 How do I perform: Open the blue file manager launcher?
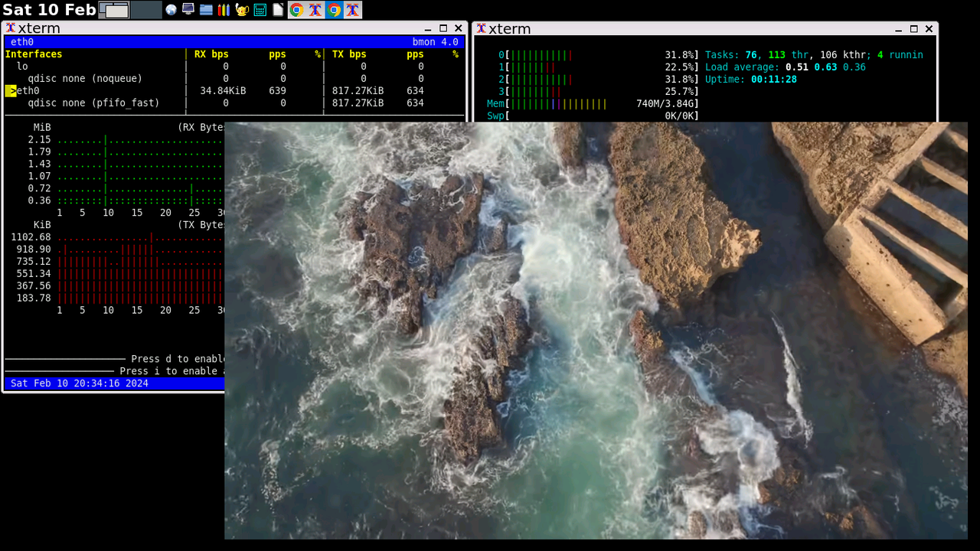click(206, 10)
